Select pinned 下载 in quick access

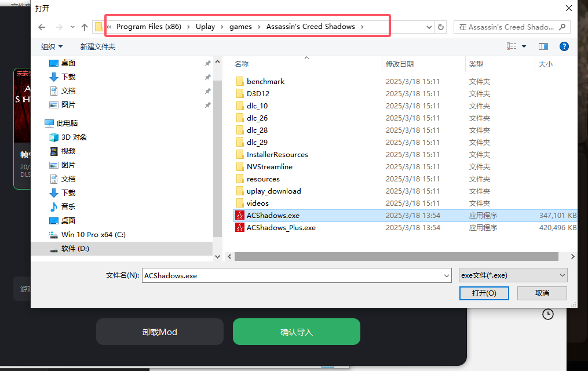(x=68, y=77)
